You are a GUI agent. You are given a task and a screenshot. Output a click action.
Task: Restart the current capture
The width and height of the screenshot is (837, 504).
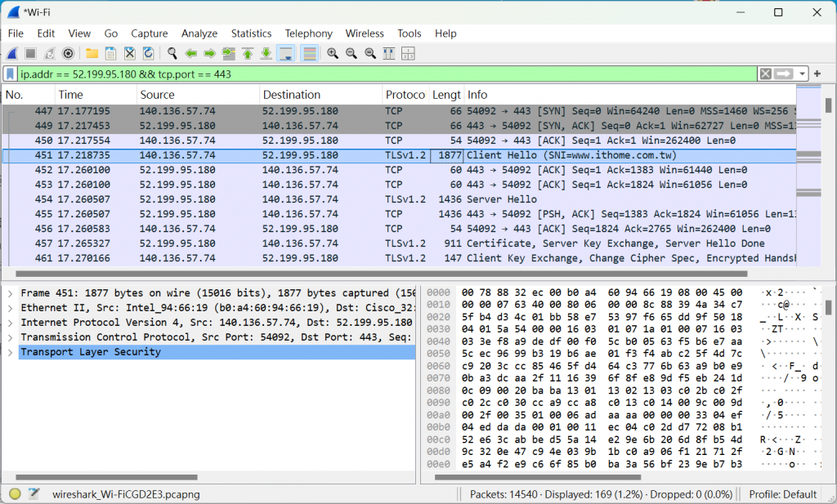pyautogui.click(x=49, y=53)
